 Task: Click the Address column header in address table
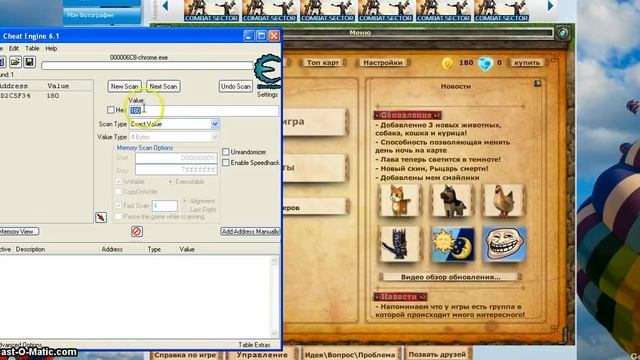[112, 249]
